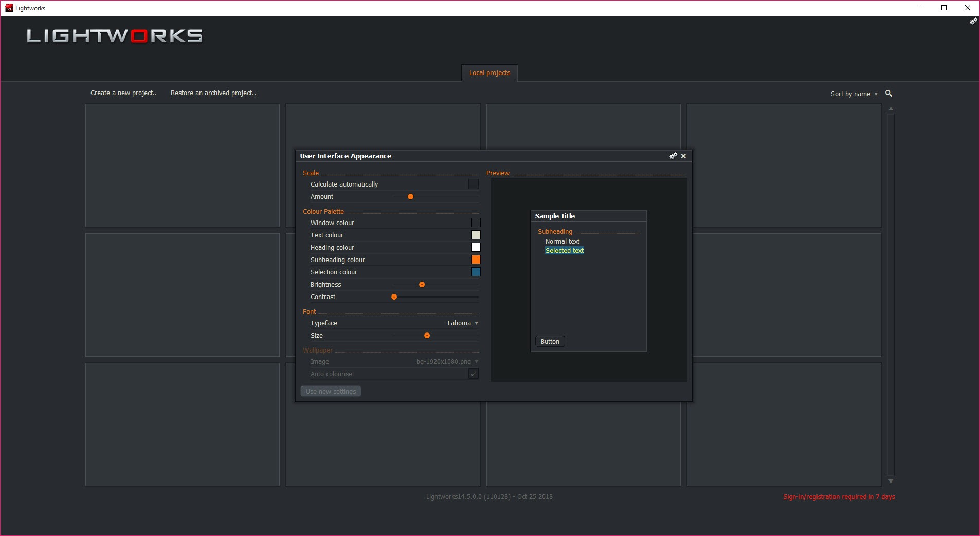Viewport: 980px width, 536px height.
Task: Toggle the Auto colourise checkbox
Action: pyautogui.click(x=473, y=374)
